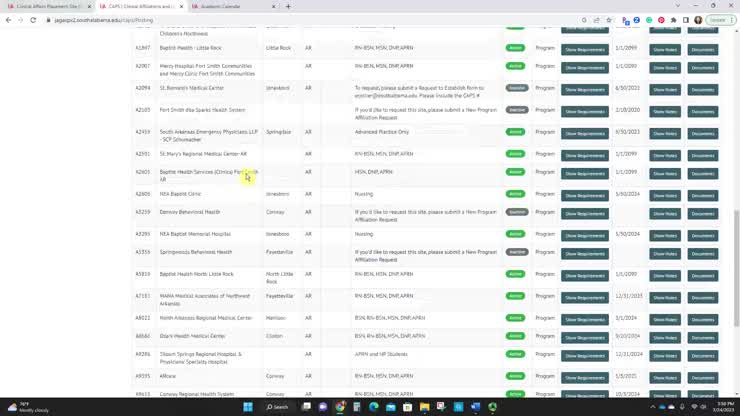This screenshot has width=740, height=416.
Task: Open the green circle extension icon
Action: [649, 20]
